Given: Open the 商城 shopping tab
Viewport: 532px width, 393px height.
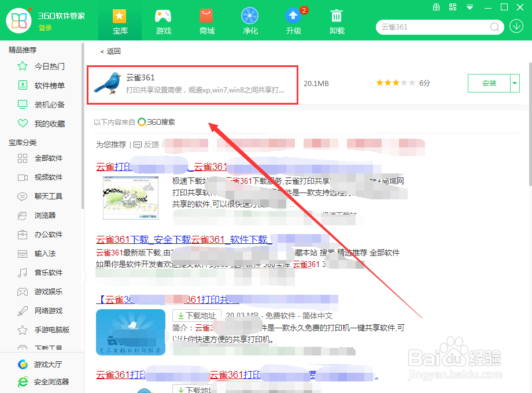Looking at the screenshot, I should [x=206, y=22].
